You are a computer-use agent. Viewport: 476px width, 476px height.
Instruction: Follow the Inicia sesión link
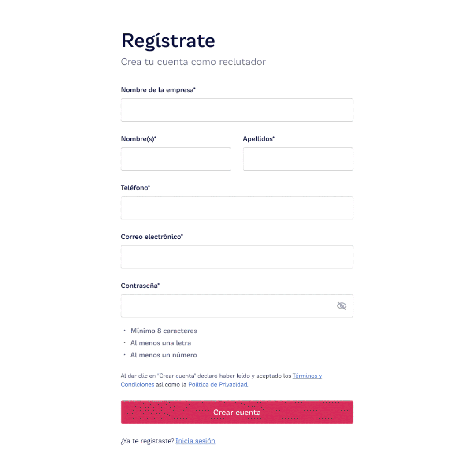[x=195, y=441]
